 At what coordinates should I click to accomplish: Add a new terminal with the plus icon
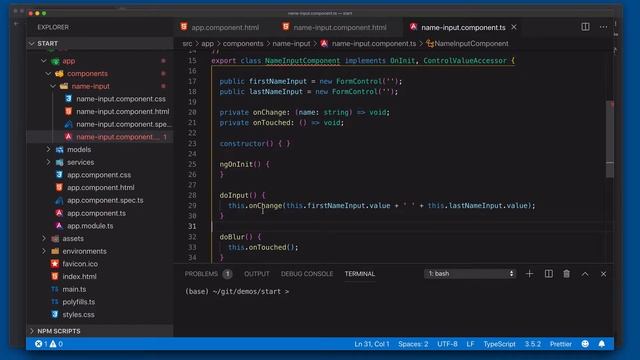(529, 274)
